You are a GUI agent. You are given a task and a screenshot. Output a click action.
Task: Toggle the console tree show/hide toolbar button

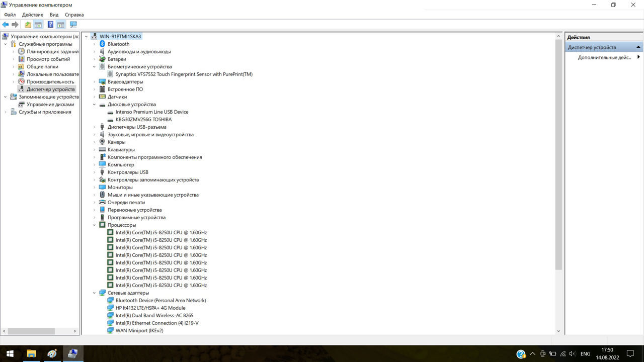[38, 25]
